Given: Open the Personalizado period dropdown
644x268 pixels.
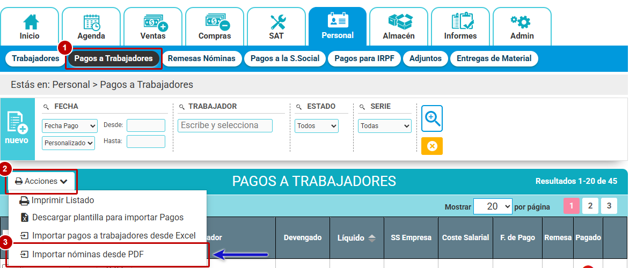Looking at the screenshot, I should (x=68, y=143).
